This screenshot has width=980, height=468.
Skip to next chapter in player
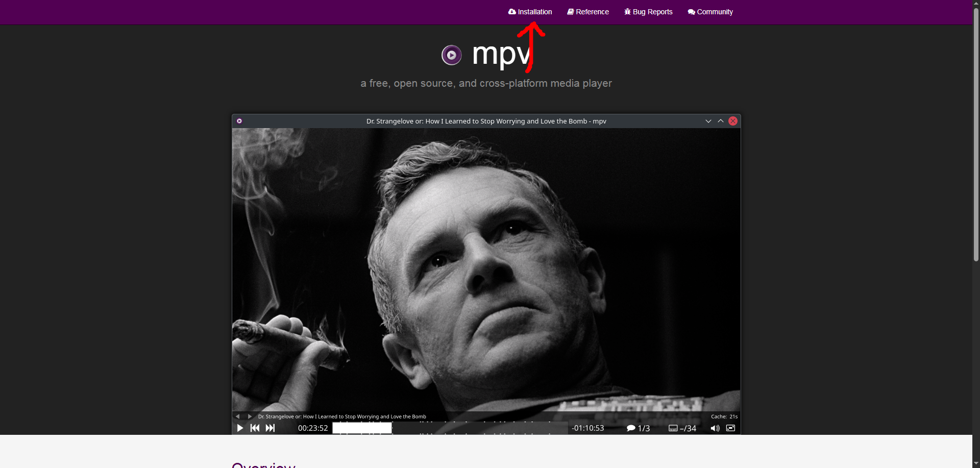(x=270, y=428)
